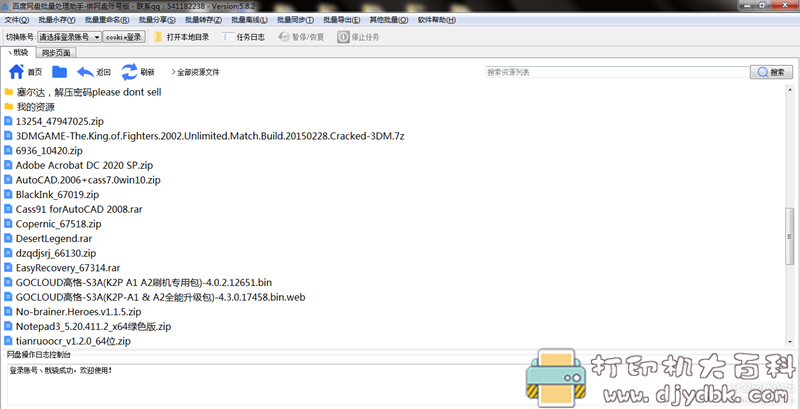Go to the 首页 home icon
The width and height of the screenshot is (800, 409).
pos(17,72)
